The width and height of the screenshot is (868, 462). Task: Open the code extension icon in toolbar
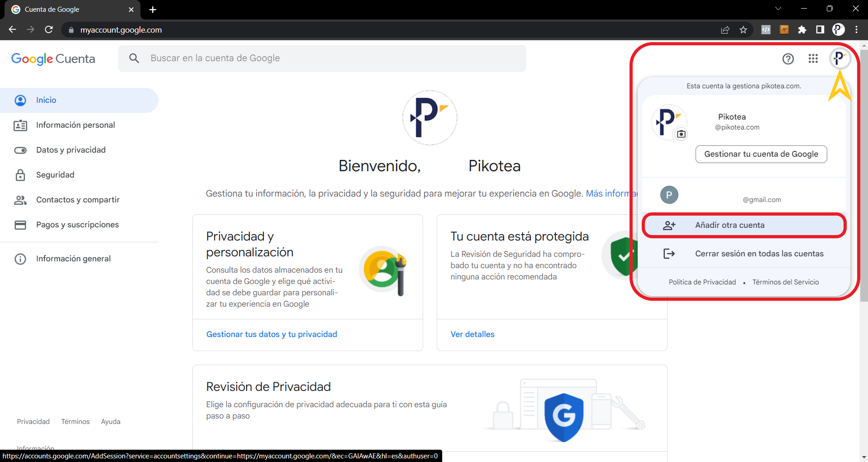click(766, 30)
